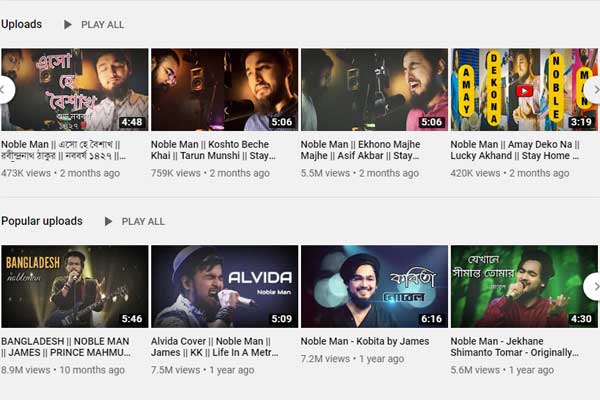Play the Koshto Beche Khai video thumbnail
The height and width of the screenshot is (400, 600).
coord(224,90)
